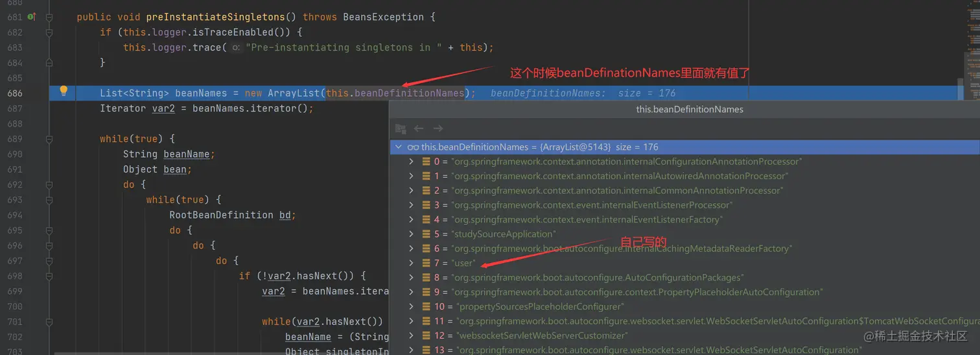This screenshot has width=980, height=355.
Task: Click the inline hint size = 176 on line 686
Action: [x=647, y=93]
